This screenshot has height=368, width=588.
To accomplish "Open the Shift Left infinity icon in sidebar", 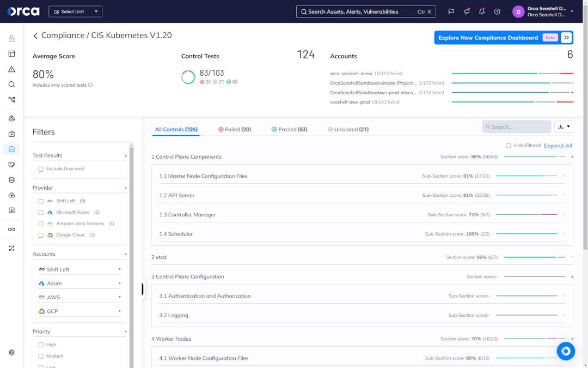I will 11,230.
